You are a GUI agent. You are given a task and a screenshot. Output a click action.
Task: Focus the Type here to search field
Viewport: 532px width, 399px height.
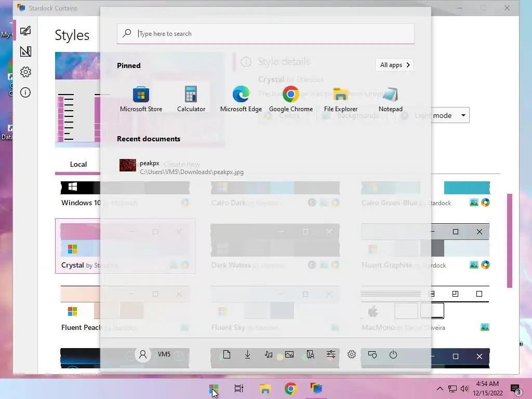(x=265, y=34)
